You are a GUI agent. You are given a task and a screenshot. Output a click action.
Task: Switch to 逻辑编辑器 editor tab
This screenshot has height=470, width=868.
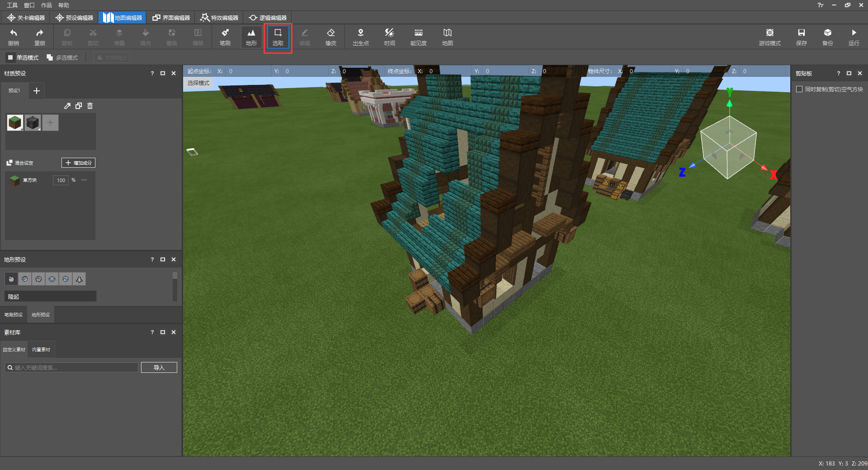[x=268, y=18]
